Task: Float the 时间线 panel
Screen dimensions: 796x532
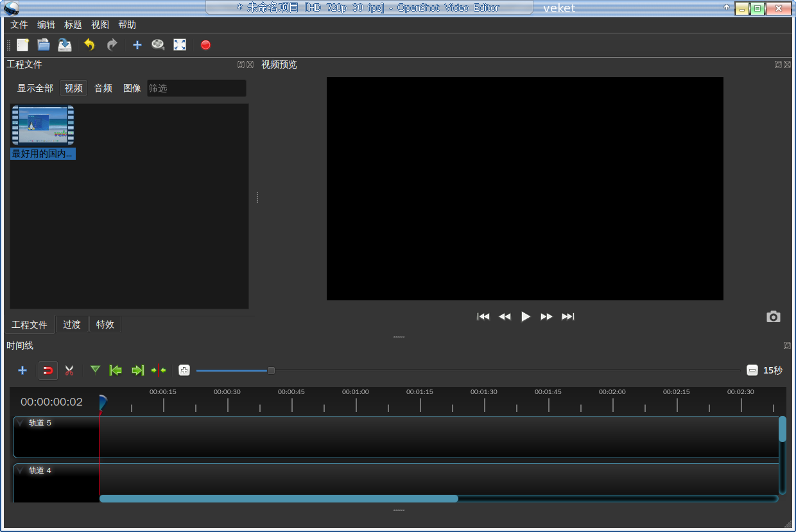Action: coord(787,345)
